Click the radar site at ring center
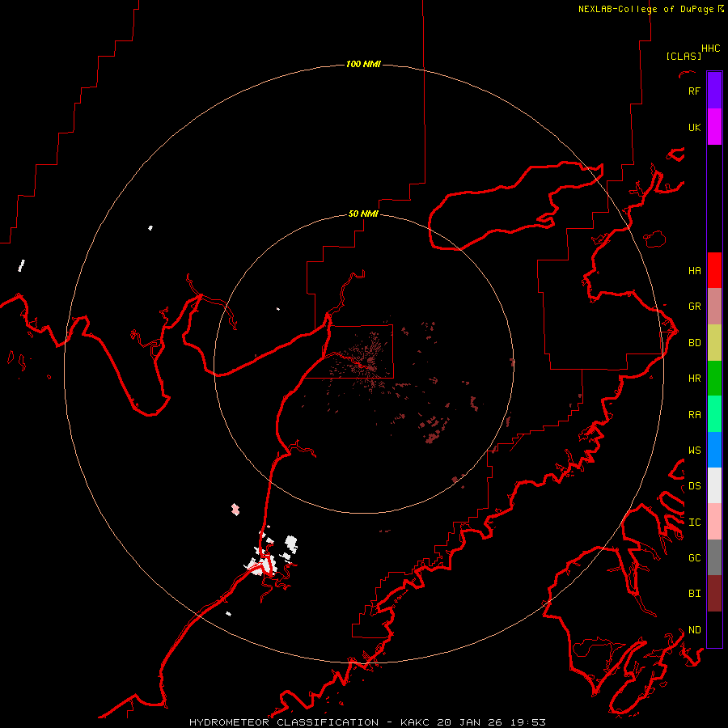 tap(363, 364)
